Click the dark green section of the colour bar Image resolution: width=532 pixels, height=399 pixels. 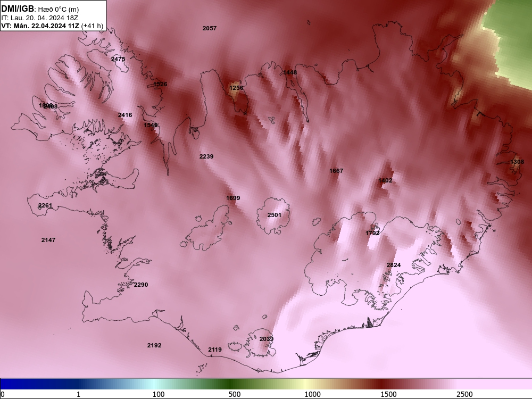(231, 384)
